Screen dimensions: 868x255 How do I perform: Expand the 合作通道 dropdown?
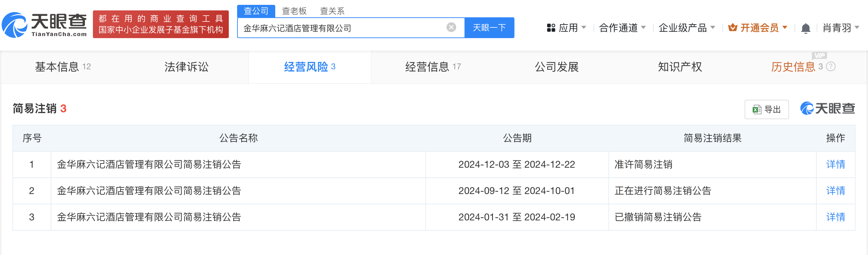(x=622, y=28)
